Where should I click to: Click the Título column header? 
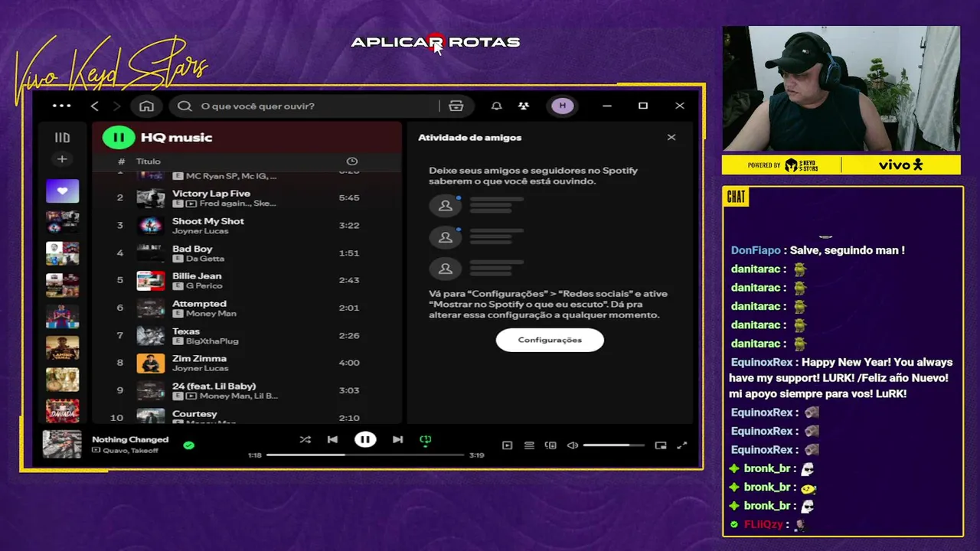point(149,161)
